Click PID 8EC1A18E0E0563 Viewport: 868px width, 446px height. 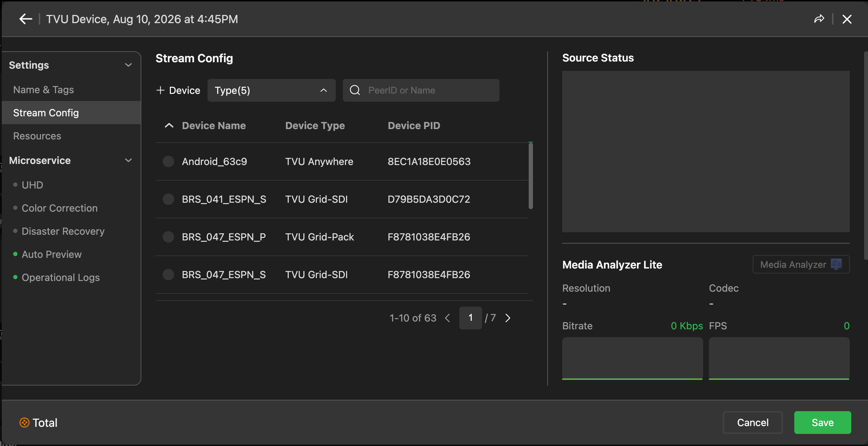pos(429,161)
